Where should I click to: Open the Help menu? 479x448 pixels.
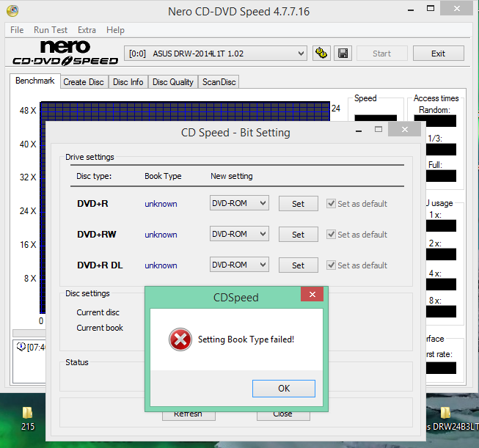click(x=115, y=30)
